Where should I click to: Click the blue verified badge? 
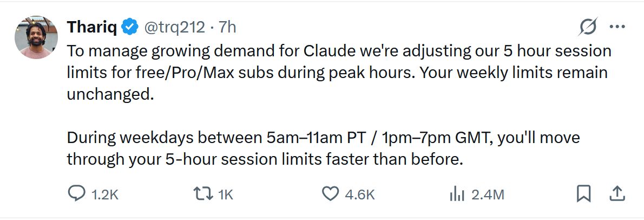(x=129, y=26)
